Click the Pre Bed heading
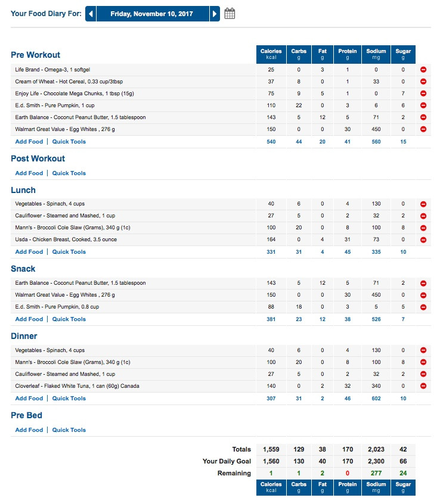Viewport: 440px width, 504px height. 26,416
